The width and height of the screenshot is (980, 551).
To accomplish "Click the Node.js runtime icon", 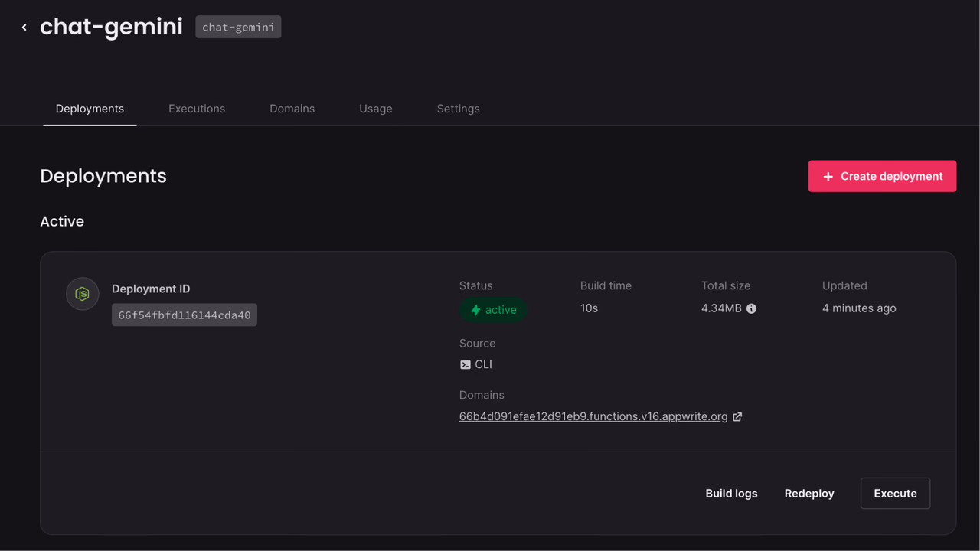I will (83, 294).
